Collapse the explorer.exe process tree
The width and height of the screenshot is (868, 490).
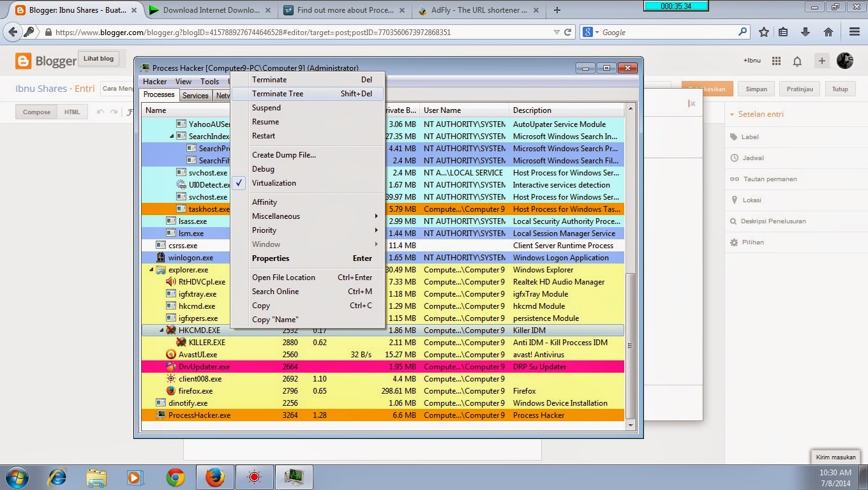click(152, 270)
